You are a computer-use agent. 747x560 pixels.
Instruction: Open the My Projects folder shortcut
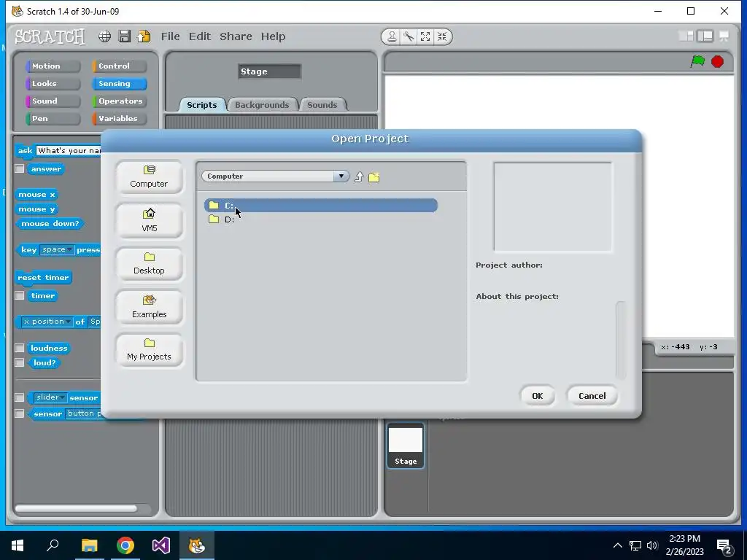click(149, 349)
